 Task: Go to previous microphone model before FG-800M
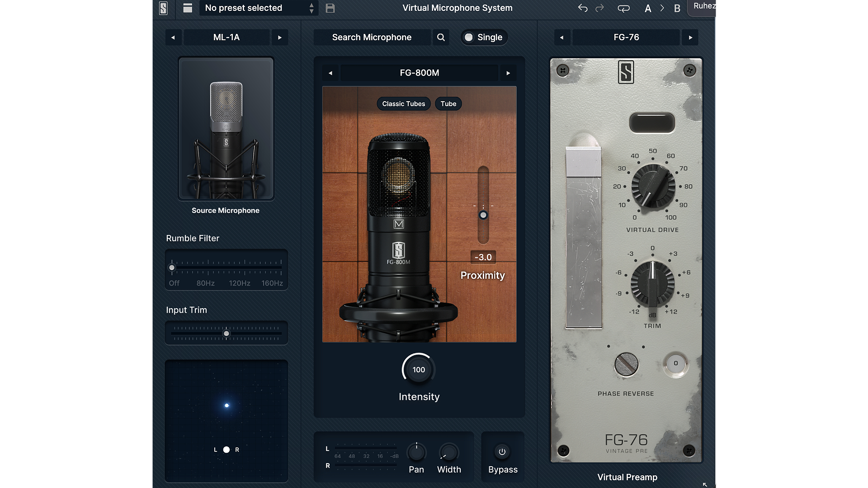(x=330, y=73)
